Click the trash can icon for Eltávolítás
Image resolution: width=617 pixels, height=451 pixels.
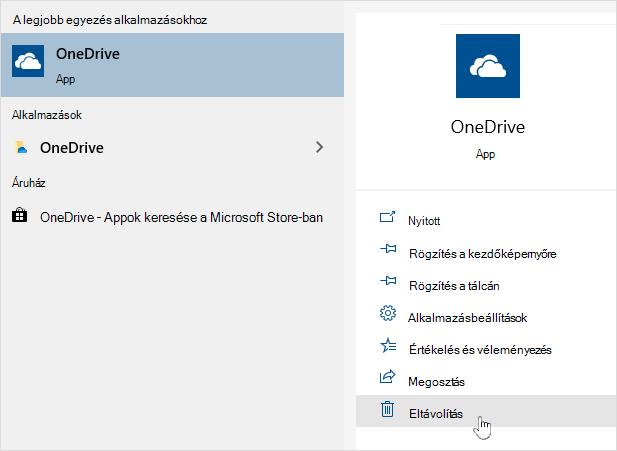pyautogui.click(x=388, y=409)
